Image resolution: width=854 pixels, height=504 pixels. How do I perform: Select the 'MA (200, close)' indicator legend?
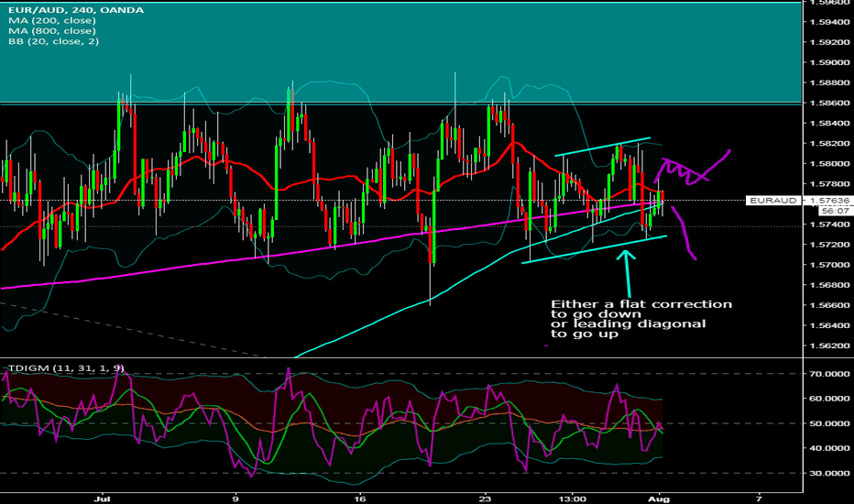tap(51, 20)
